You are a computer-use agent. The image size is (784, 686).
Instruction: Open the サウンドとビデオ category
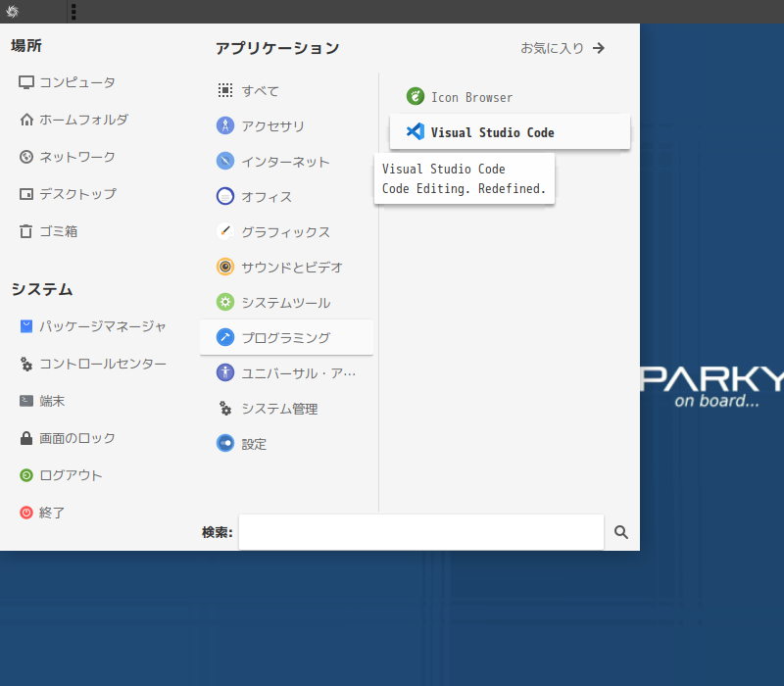[286, 267]
